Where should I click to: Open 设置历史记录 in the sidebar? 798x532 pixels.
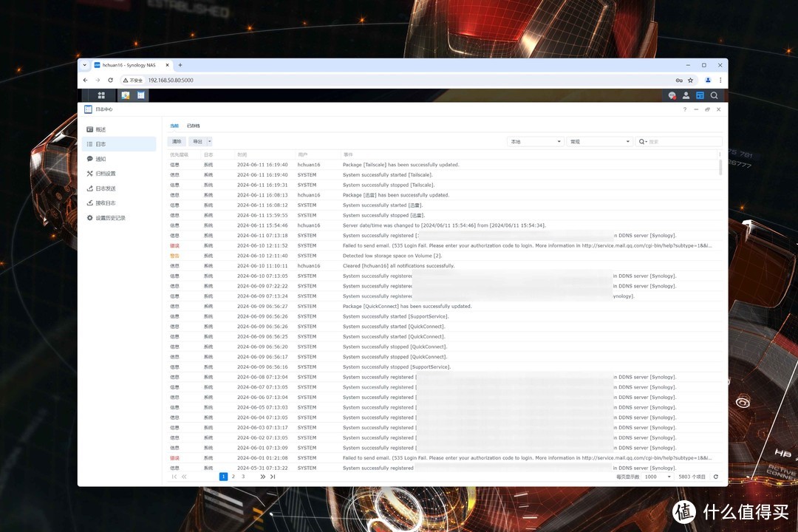click(110, 218)
